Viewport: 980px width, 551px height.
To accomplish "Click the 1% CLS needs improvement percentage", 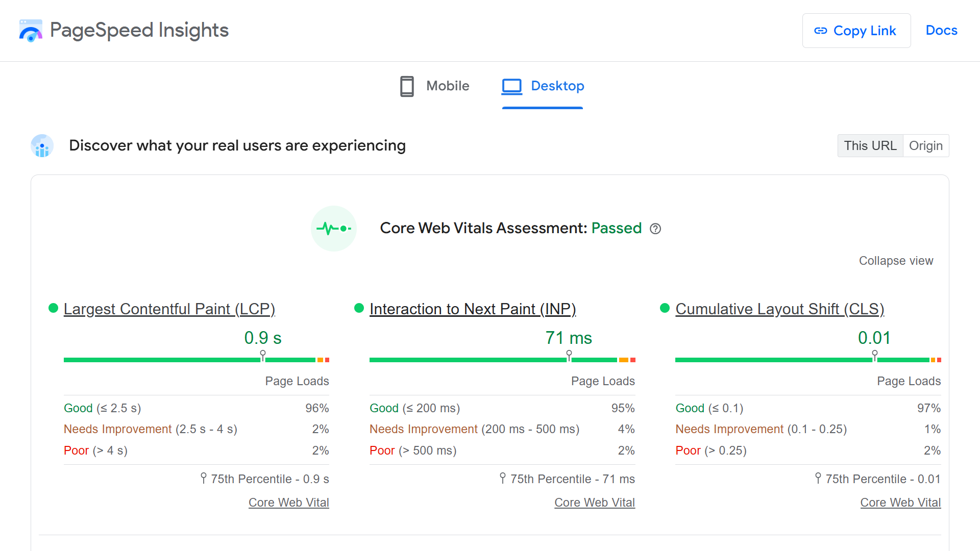I will pyautogui.click(x=933, y=429).
